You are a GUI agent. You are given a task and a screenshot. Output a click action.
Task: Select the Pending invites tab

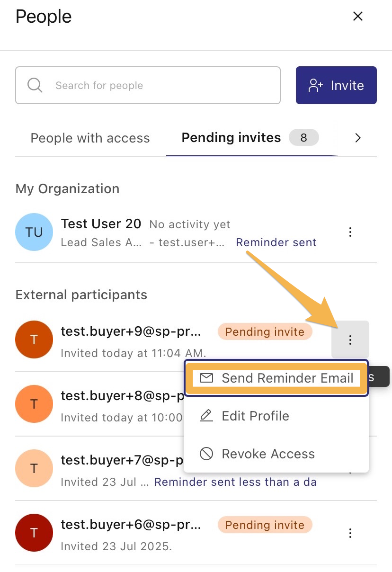click(231, 138)
